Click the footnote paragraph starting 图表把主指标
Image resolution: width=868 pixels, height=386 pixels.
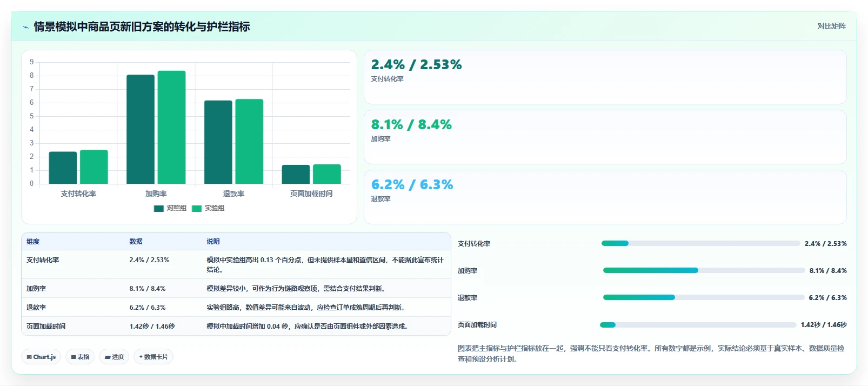point(651,354)
